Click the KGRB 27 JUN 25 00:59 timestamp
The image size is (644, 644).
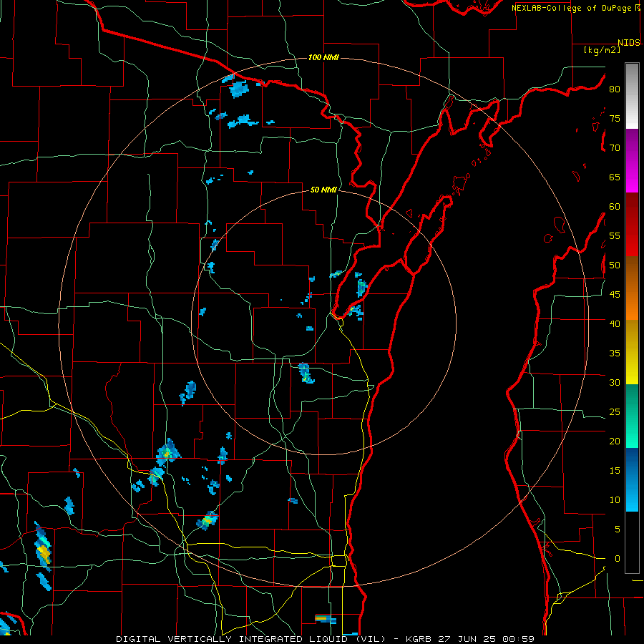click(470, 639)
